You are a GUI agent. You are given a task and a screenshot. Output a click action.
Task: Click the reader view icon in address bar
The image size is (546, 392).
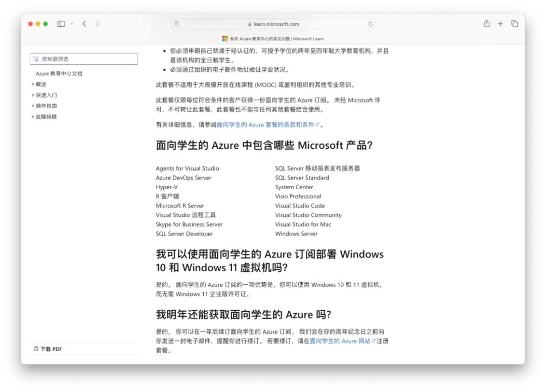(x=177, y=24)
